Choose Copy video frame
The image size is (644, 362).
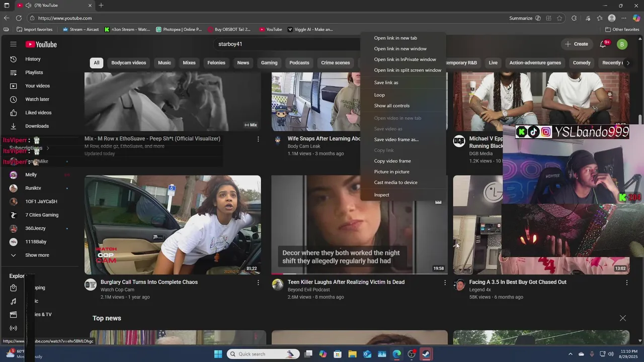[392, 161]
